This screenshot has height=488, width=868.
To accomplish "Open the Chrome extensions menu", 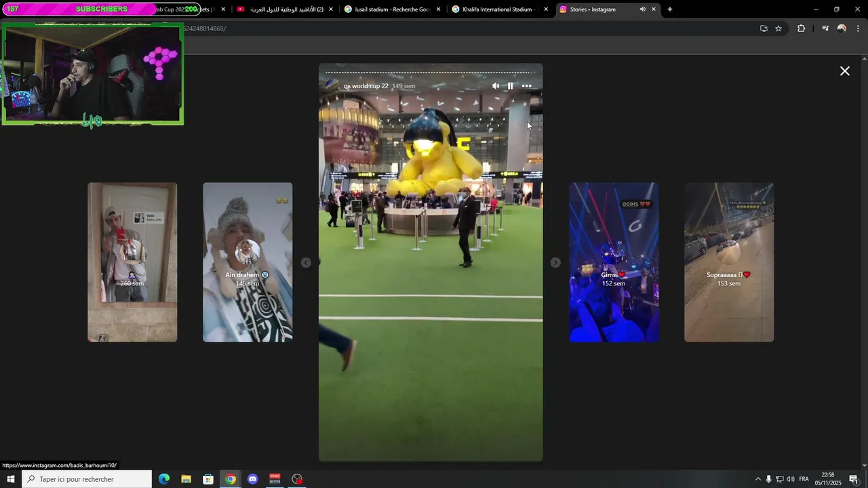I will 801,28.
